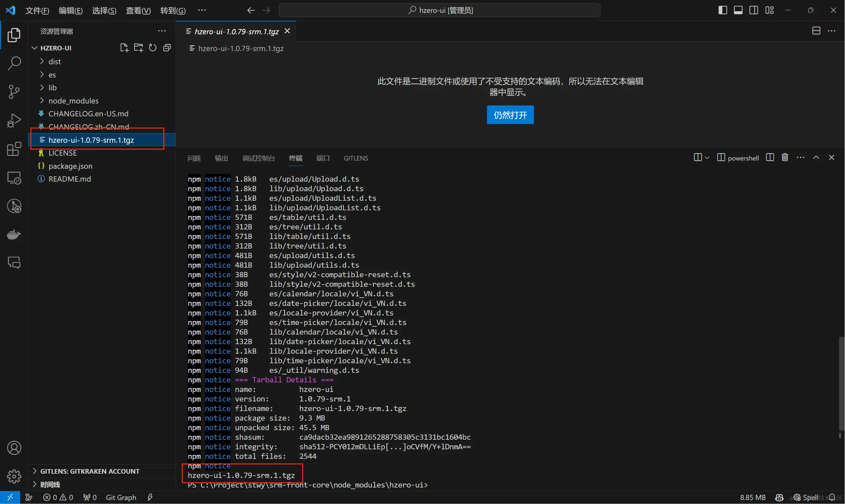
Task: Click the Search activity bar icon
Action: tap(14, 63)
